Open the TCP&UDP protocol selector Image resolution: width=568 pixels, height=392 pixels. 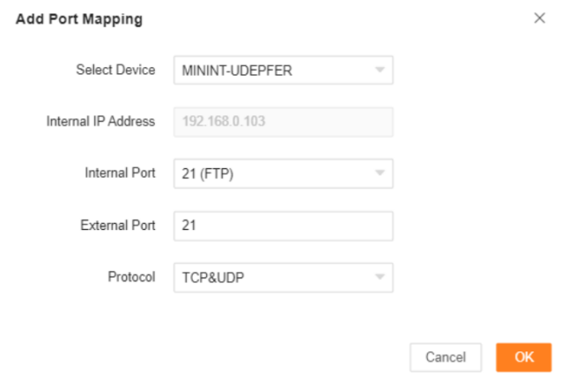point(264,277)
